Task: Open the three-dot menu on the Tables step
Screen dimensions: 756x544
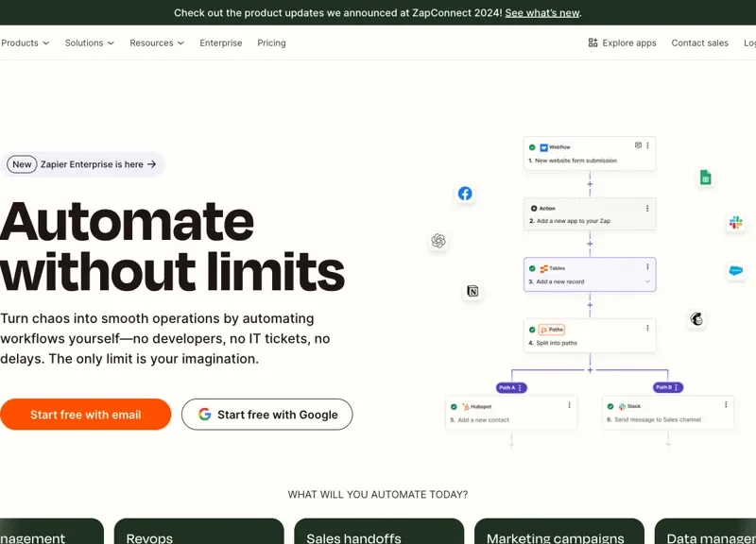Action: [648, 266]
